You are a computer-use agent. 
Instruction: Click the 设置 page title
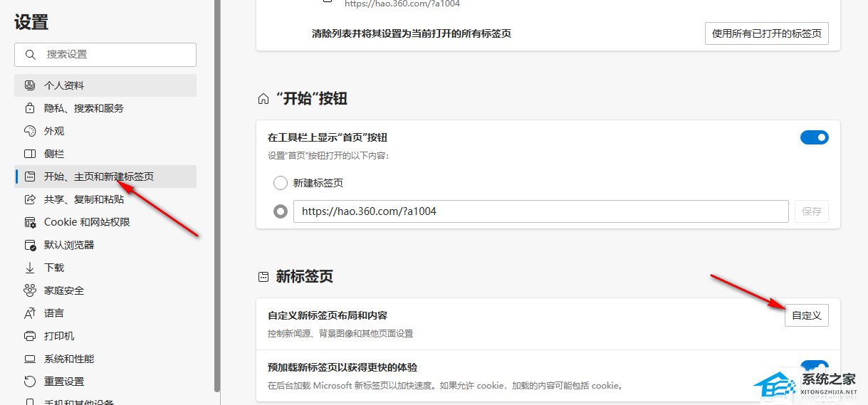click(31, 22)
